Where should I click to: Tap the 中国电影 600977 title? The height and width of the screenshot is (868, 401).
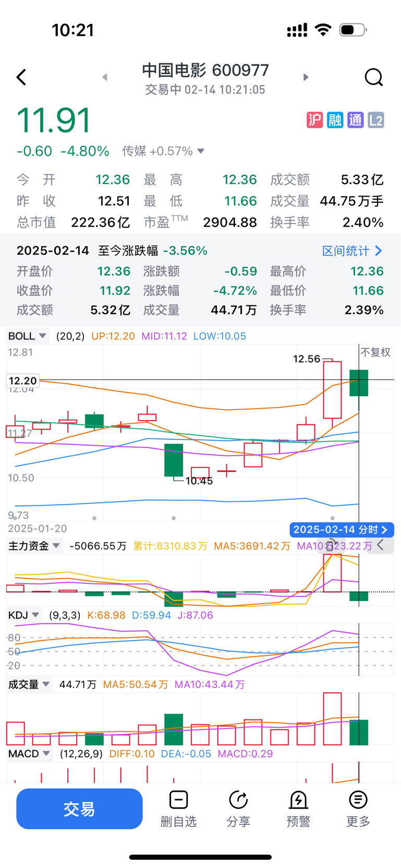(x=205, y=70)
